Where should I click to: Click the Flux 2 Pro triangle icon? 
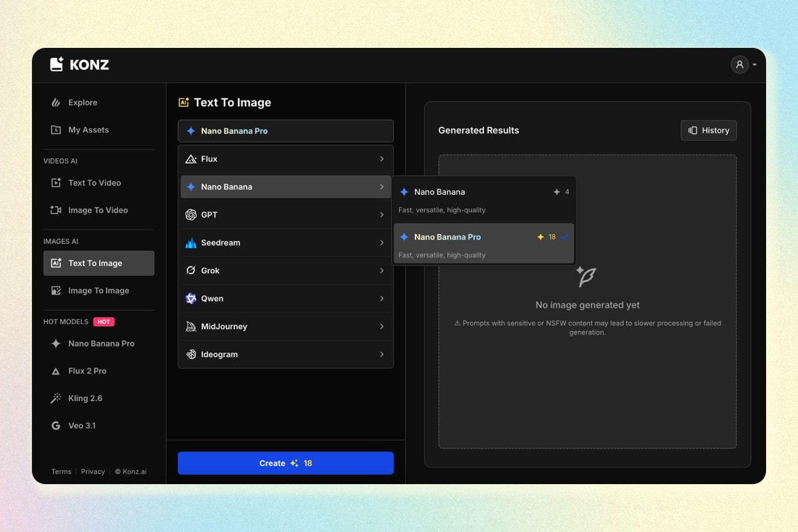coord(56,371)
